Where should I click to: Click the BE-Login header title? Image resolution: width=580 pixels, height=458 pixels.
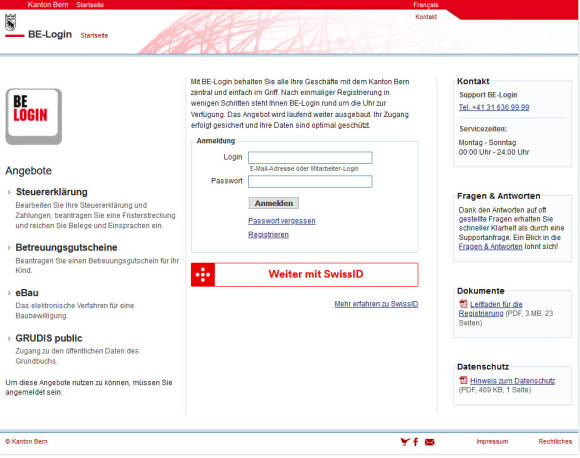click(x=50, y=34)
